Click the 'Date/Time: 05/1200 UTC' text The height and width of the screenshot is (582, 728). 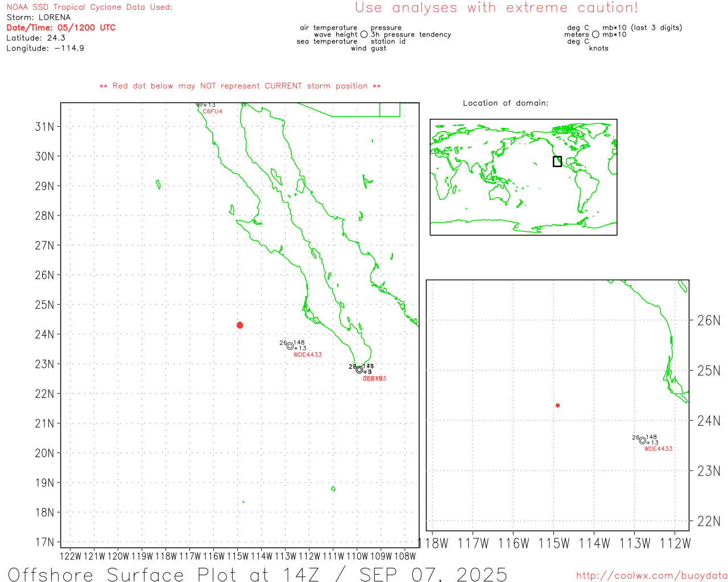pyautogui.click(x=61, y=28)
